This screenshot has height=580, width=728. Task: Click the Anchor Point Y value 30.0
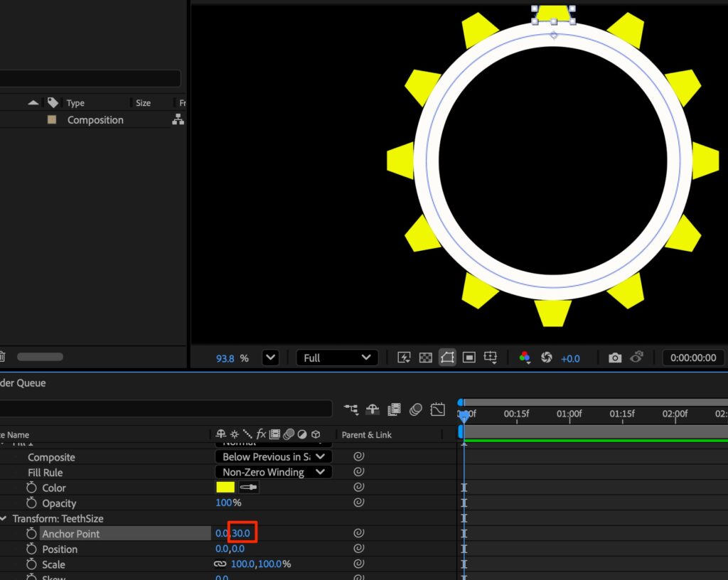[x=242, y=533]
